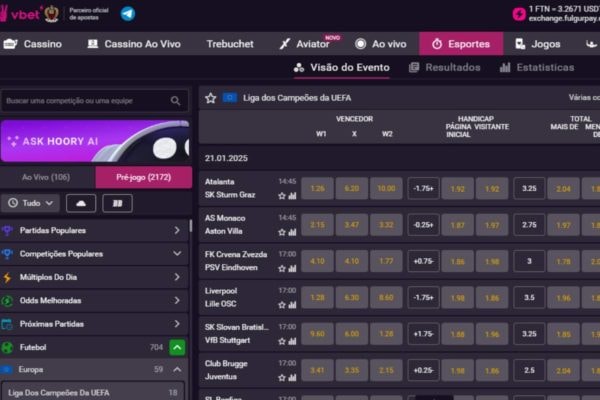Bet Liverpool W1 odds 1.28

pyautogui.click(x=318, y=297)
